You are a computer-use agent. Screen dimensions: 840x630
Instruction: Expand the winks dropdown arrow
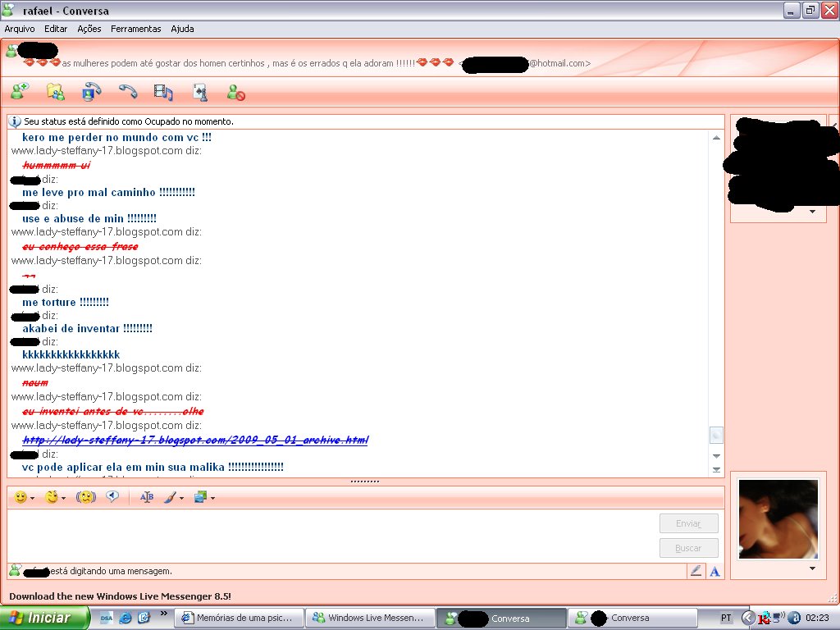(x=64, y=498)
